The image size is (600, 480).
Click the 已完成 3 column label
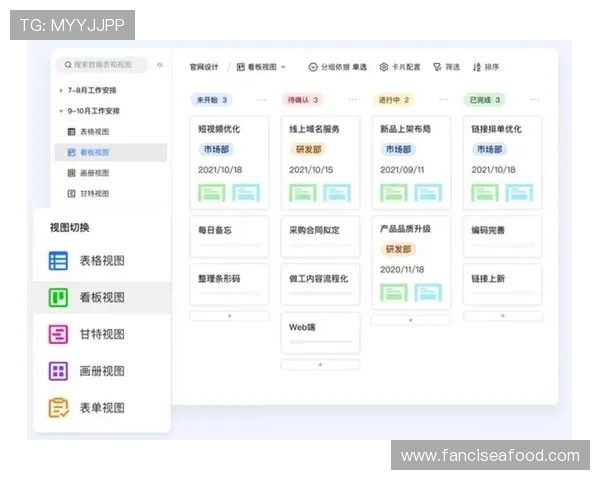(485, 100)
